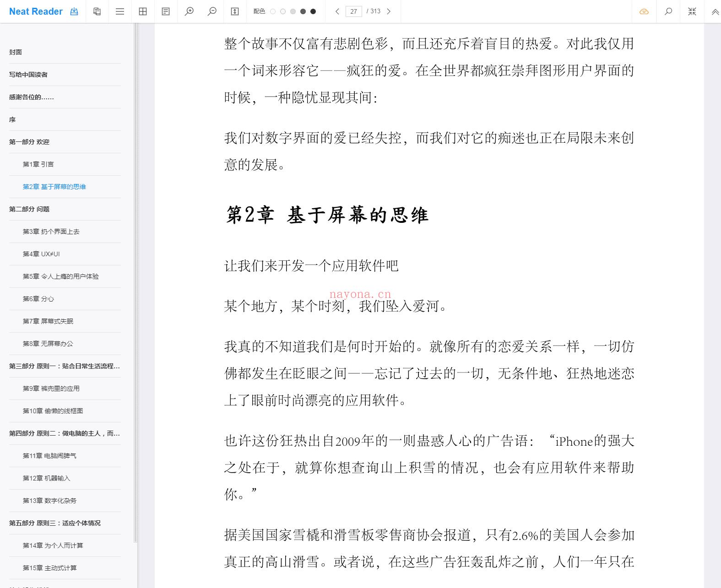Click the chapter heading 第2章 基于屏幕的思维
Screen dimensions: 721x588
(x=327, y=215)
